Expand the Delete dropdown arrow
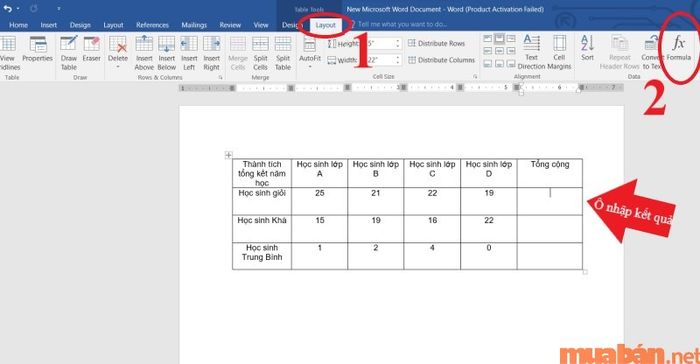Image resolution: width=700 pixels, height=364 pixels. [x=118, y=67]
